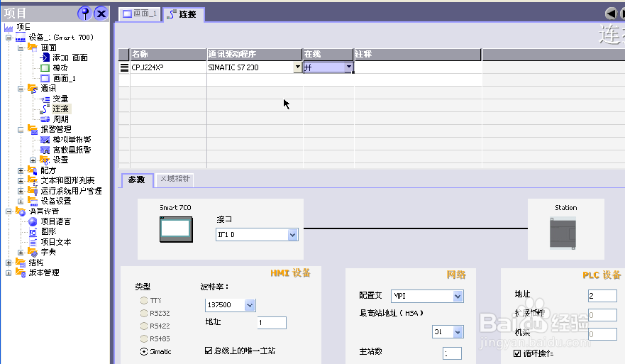Viewport: 625px width, 364px height.
Task: Collapse the 通讯 tree node
Action: coord(21,89)
